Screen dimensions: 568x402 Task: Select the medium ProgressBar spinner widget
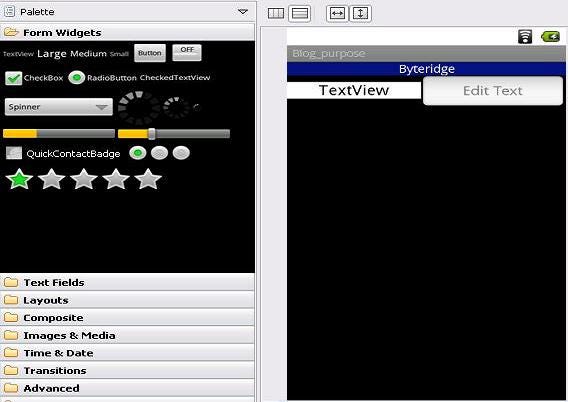click(176, 108)
